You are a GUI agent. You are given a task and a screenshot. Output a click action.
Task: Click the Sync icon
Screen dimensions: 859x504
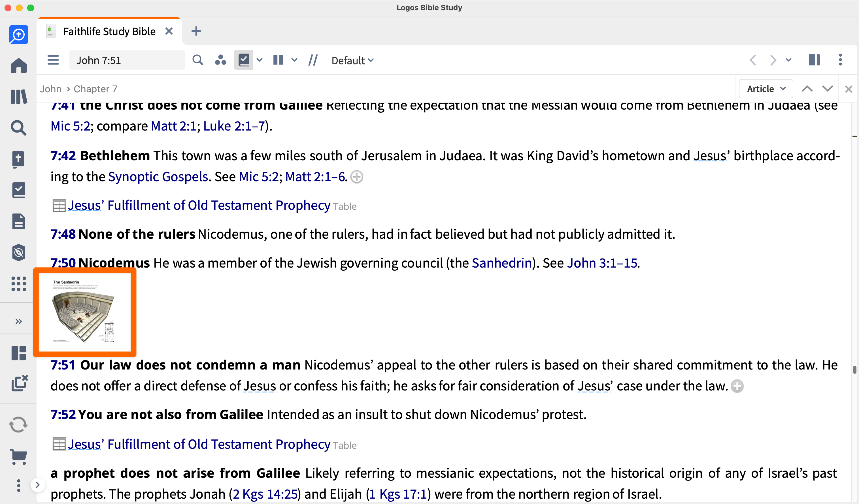pyautogui.click(x=18, y=425)
